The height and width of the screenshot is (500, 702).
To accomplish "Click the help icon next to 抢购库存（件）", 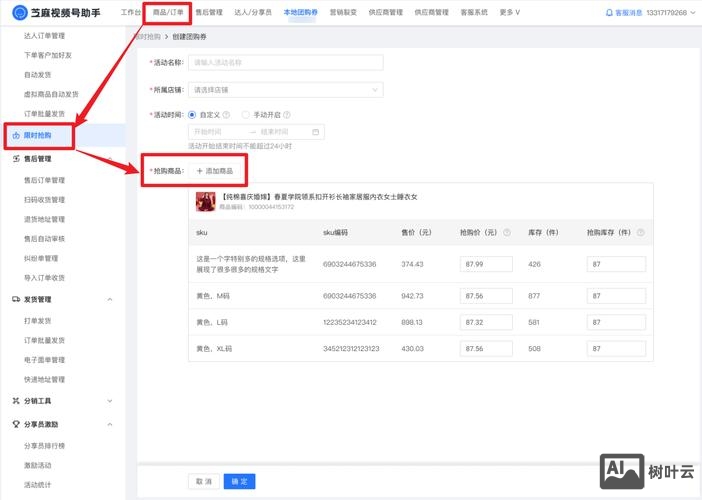I will point(641,232).
